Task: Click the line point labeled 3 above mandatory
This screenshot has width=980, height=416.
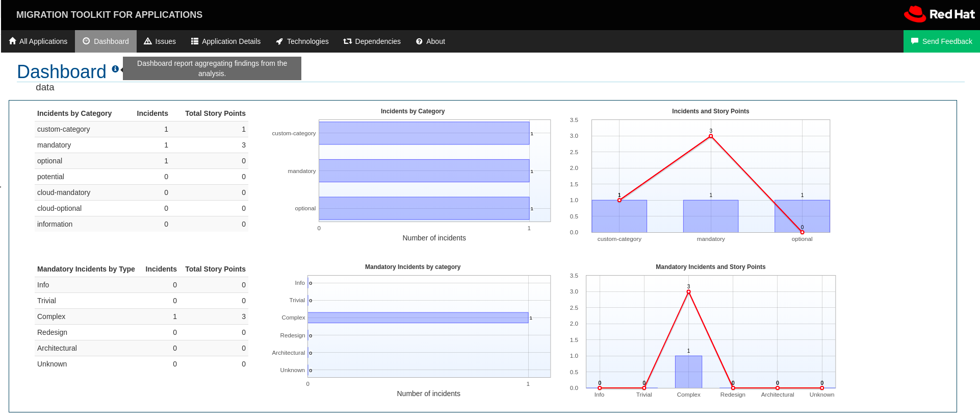Action: coord(711,136)
